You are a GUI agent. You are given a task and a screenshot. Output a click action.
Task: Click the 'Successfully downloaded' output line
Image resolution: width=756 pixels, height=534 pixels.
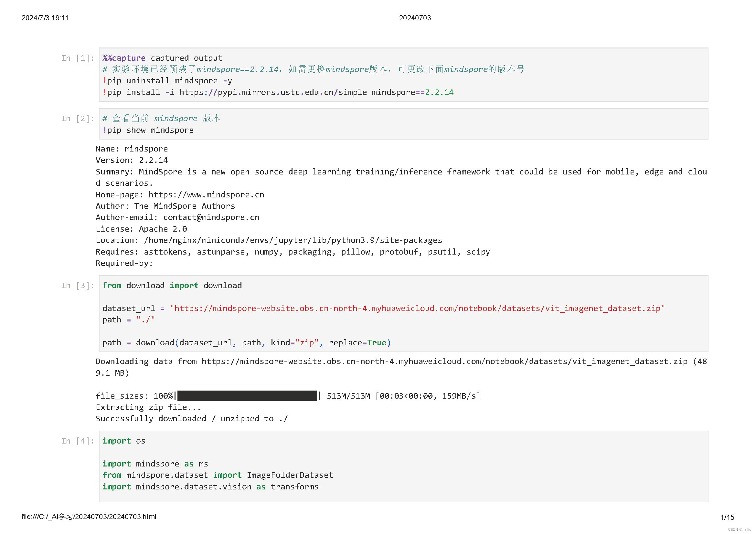tap(191, 419)
